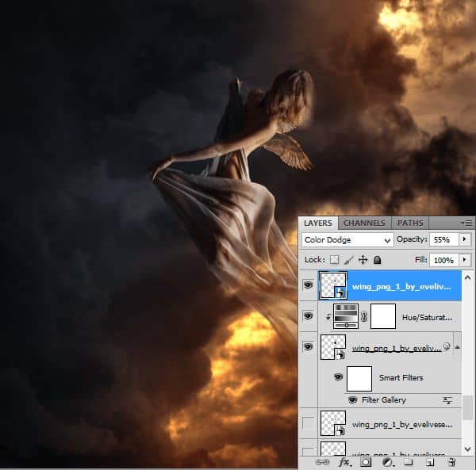Open the Fill slider arrow
The width and height of the screenshot is (476, 470).
pos(464,259)
